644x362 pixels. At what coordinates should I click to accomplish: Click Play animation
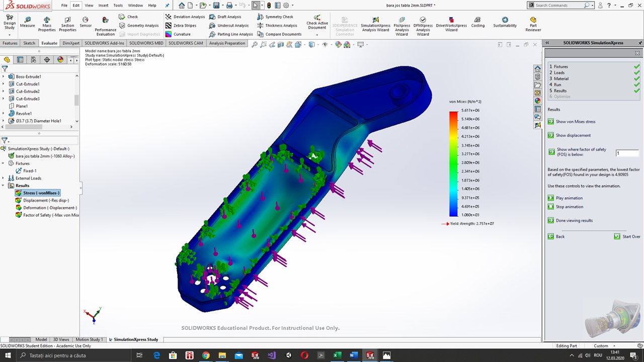point(565,198)
